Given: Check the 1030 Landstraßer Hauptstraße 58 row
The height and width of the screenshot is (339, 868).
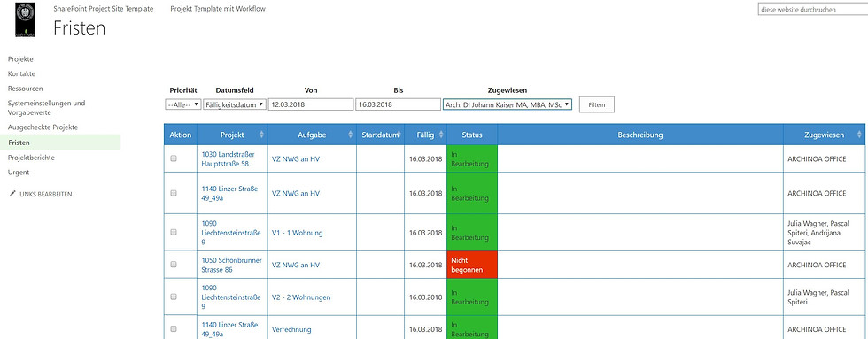Looking at the screenshot, I should (x=174, y=158).
